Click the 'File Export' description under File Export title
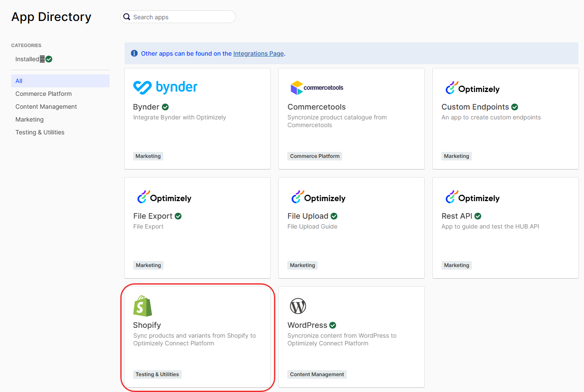This screenshot has height=392, width=584. tap(148, 226)
